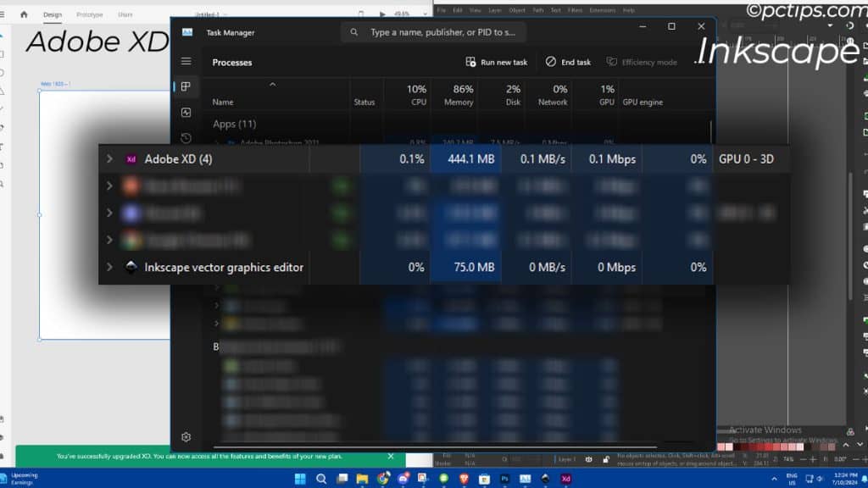Open Windows Start menu
Screen dimensions: 868x488
tap(300, 479)
